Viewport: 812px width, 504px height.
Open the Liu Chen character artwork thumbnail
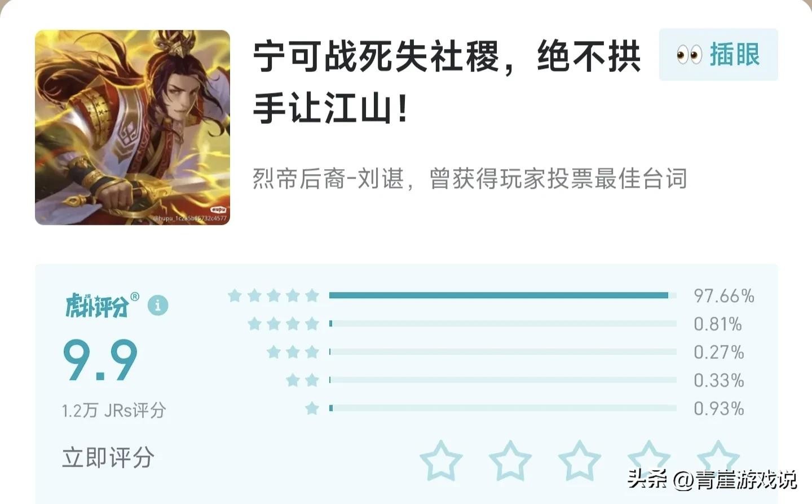coord(133,127)
